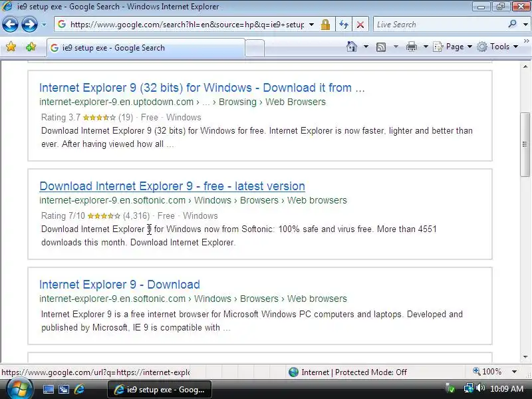Viewport: 532px width, 399px height.
Task: Go back with the Back arrow button
Action: point(10,25)
